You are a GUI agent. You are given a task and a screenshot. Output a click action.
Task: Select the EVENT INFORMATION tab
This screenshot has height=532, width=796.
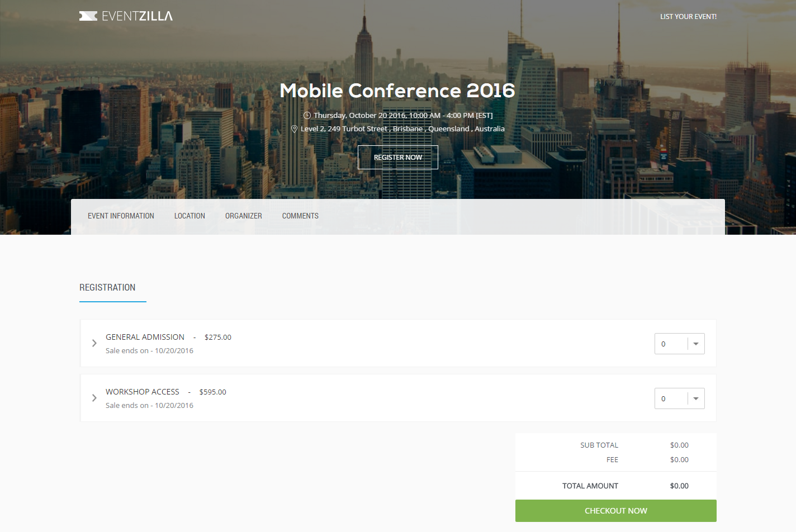(121, 216)
